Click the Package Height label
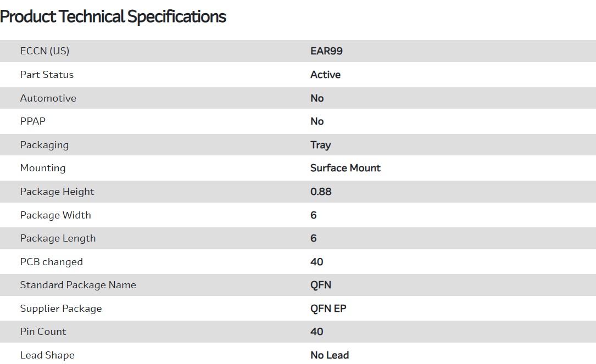Image resolution: width=596 pixels, height=364 pixels. pyautogui.click(x=57, y=192)
